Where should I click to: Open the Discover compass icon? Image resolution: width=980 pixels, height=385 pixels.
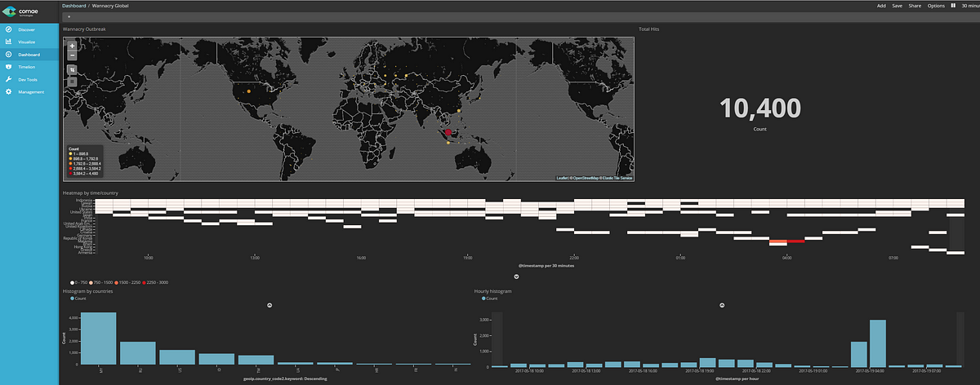[x=8, y=29]
